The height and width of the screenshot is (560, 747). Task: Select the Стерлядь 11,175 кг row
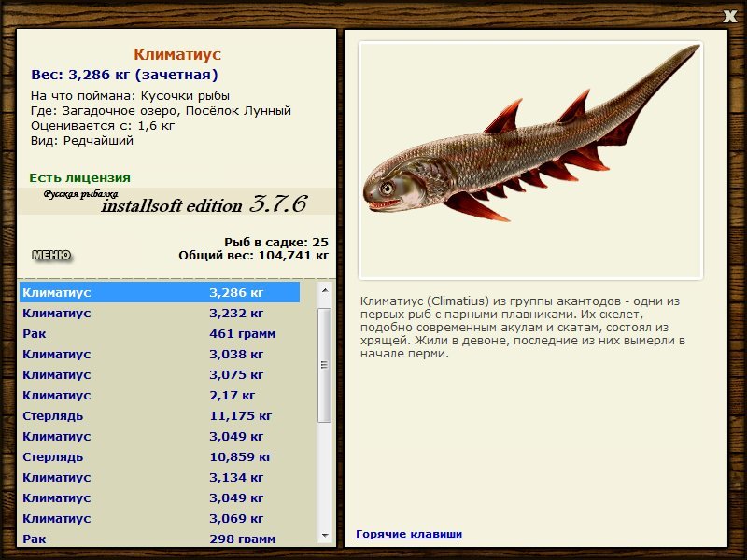[x=160, y=415]
